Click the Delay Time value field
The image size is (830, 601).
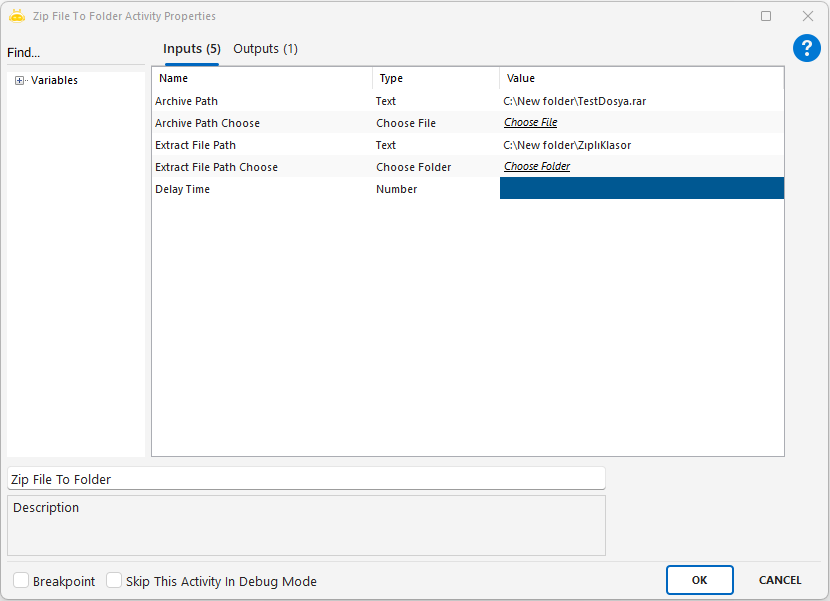tap(641, 189)
